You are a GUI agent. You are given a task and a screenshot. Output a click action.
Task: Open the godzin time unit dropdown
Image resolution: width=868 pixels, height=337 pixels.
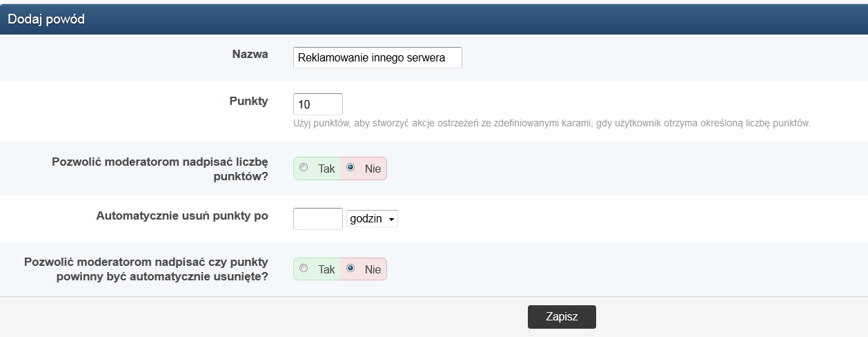click(371, 219)
